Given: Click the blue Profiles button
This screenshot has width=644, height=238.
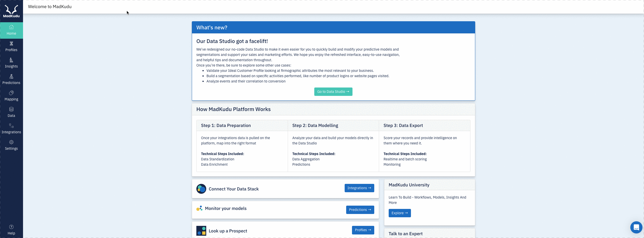Looking at the screenshot, I should [x=363, y=230].
